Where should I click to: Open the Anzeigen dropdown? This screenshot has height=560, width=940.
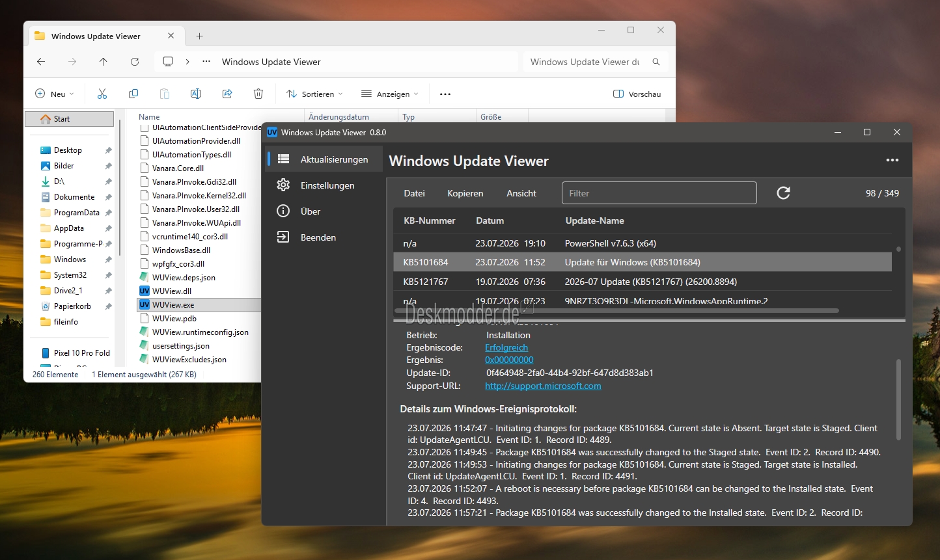[x=390, y=94]
